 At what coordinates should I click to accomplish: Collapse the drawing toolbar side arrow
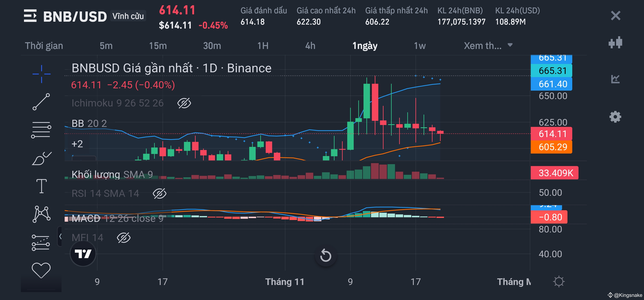(x=60, y=236)
